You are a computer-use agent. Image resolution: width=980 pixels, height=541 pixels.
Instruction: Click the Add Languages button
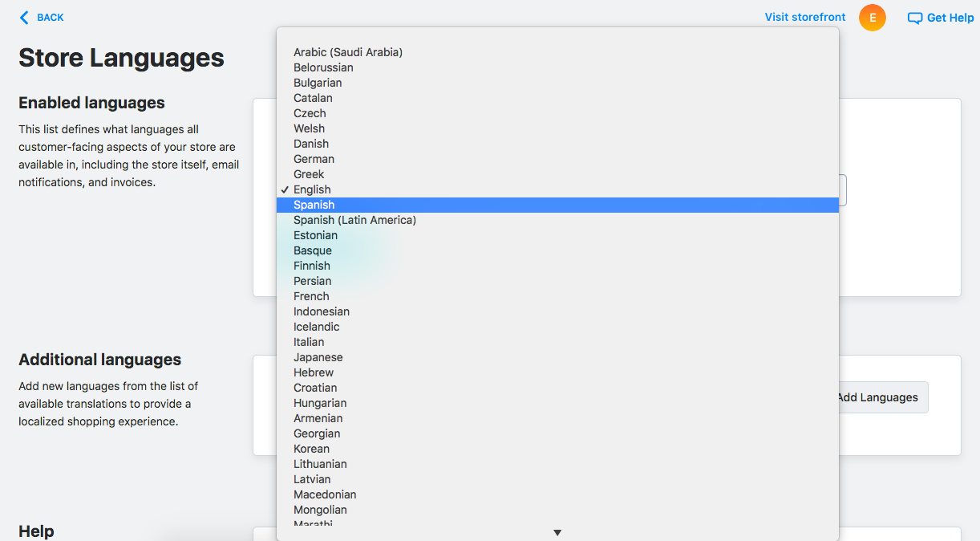click(x=878, y=397)
